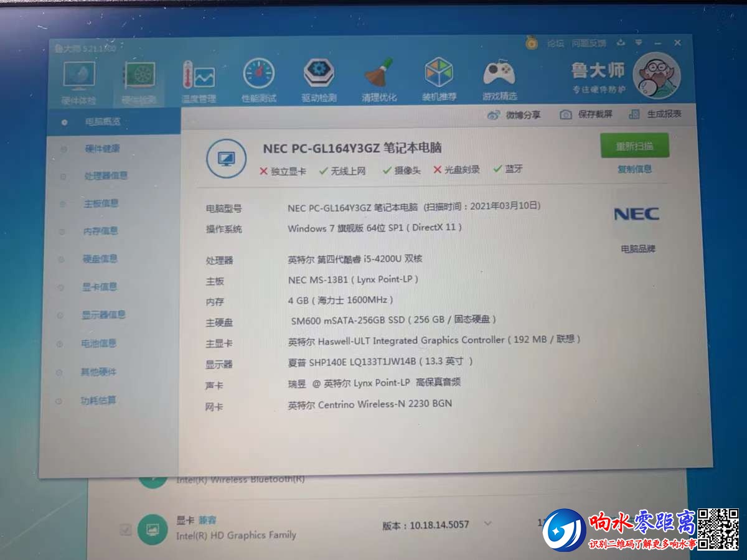The image size is (747, 560).
Task: Click the green 重新扫描 rescan button
Action: click(634, 146)
